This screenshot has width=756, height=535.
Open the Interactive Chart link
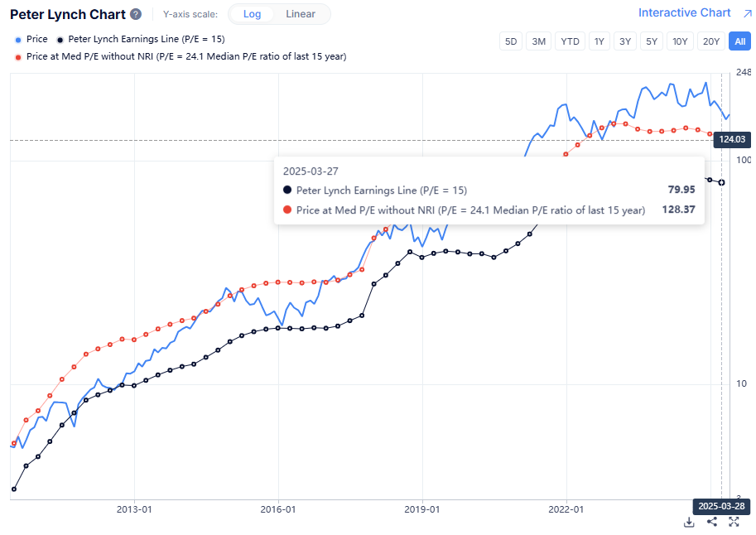point(684,13)
